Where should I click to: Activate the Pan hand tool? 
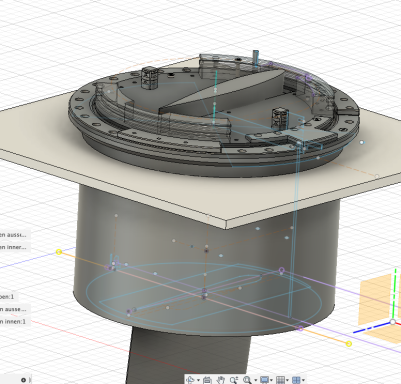point(220,380)
